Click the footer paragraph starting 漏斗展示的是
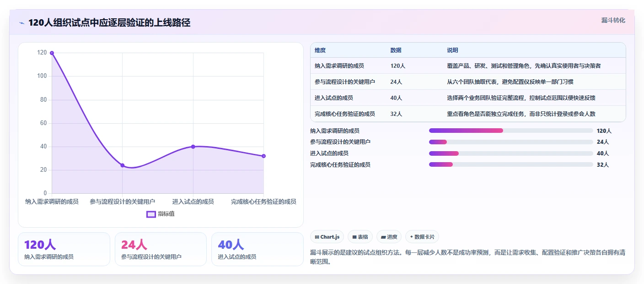Image resolution: width=644 pixels, height=284 pixels. 467,257
